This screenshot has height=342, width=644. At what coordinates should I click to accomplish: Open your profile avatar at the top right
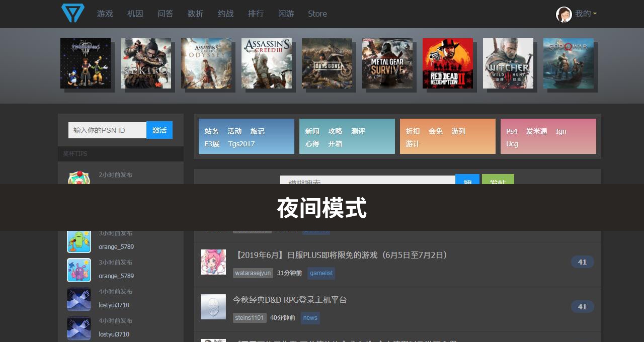coord(564,14)
